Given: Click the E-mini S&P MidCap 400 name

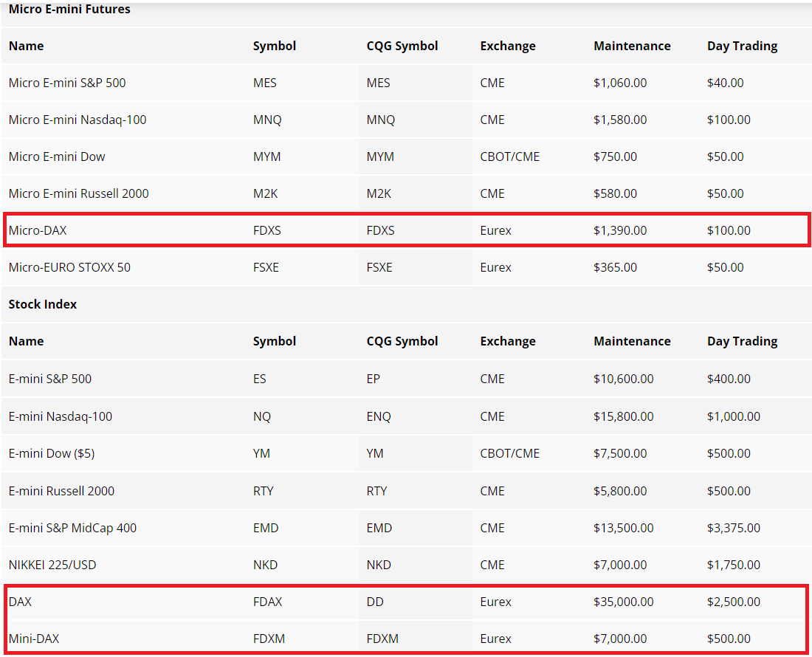Looking at the screenshot, I should (x=72, y=528).
